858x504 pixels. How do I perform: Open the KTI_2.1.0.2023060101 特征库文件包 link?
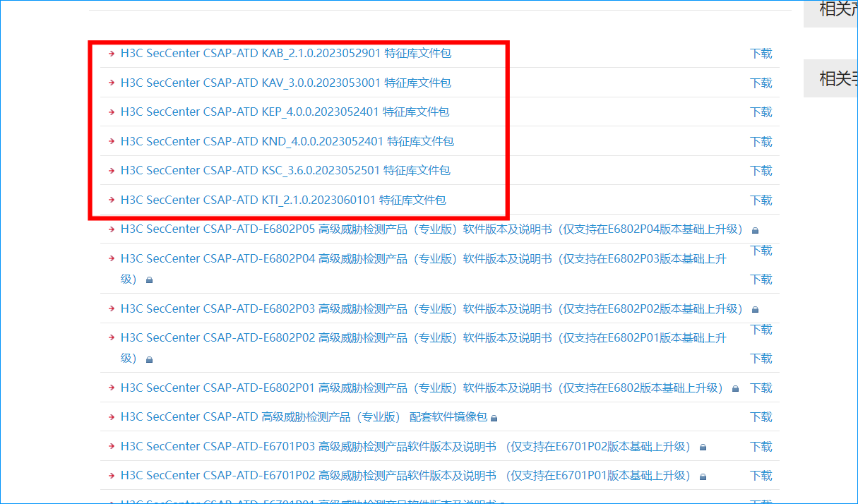[283, 200]
